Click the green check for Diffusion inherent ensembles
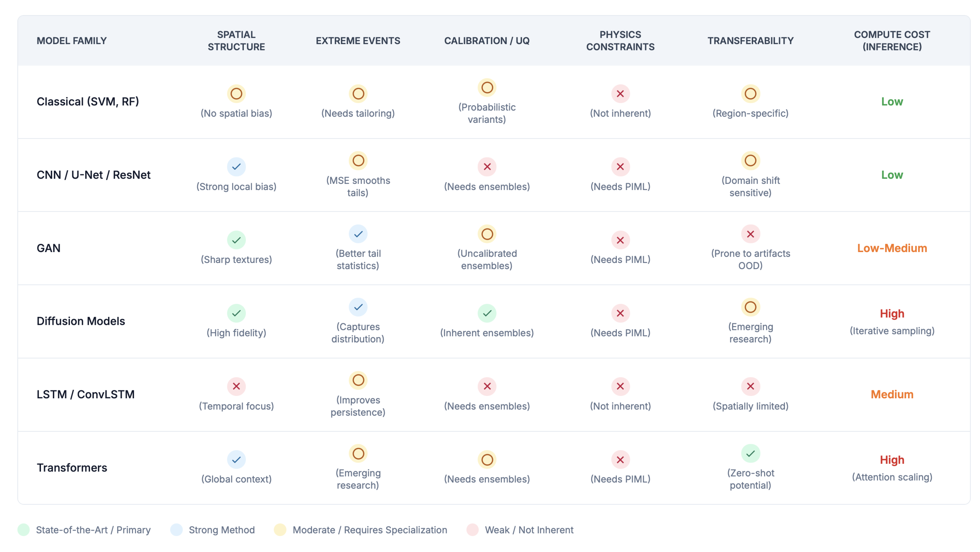Screen dimensions: 980x552 pos(487,313)
